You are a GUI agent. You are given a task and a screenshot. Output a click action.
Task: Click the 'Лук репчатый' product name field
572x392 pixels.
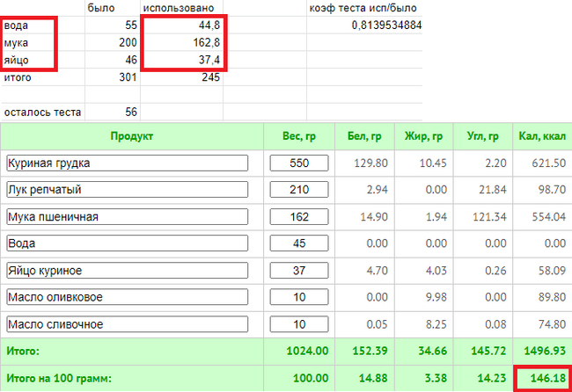tap(127, 190)
